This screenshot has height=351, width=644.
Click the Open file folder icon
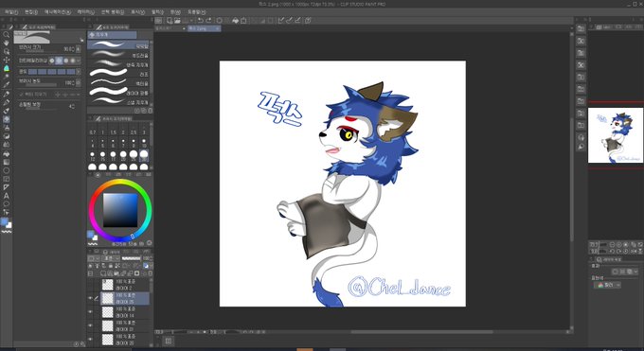(177, 20)
